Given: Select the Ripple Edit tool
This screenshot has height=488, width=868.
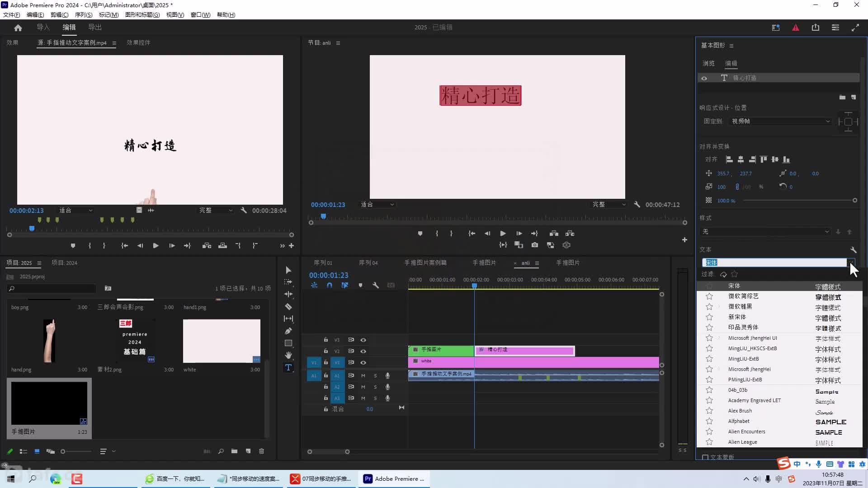Looking at the screenshot, I should coord(288,294).
